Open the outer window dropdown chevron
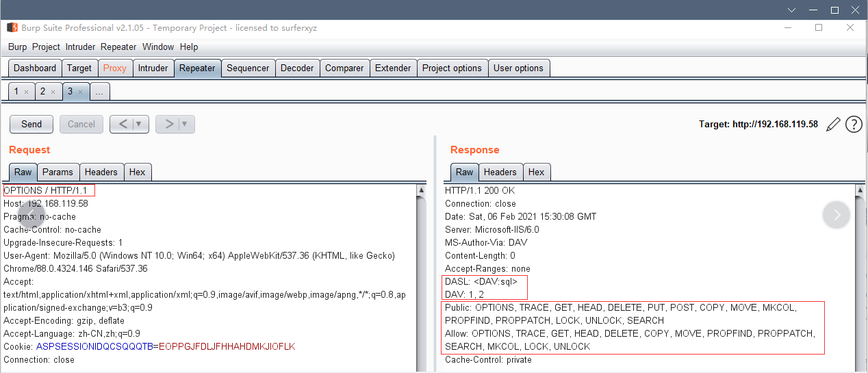 (x=791, y=10)
